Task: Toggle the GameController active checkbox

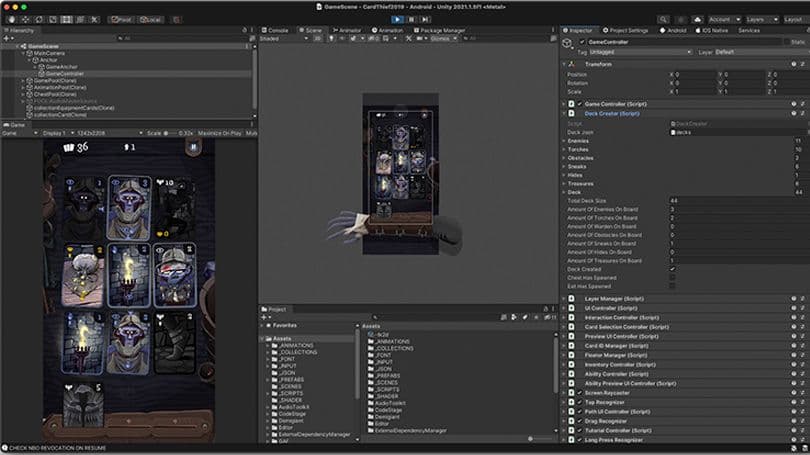Action: coord(582,42)
